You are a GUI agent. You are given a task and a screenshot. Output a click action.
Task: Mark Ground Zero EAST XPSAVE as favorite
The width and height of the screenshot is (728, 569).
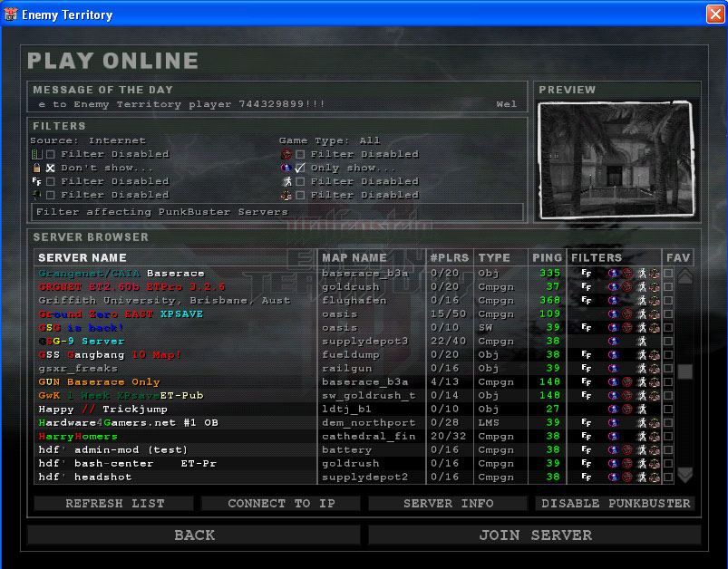[x=668, y=314]
